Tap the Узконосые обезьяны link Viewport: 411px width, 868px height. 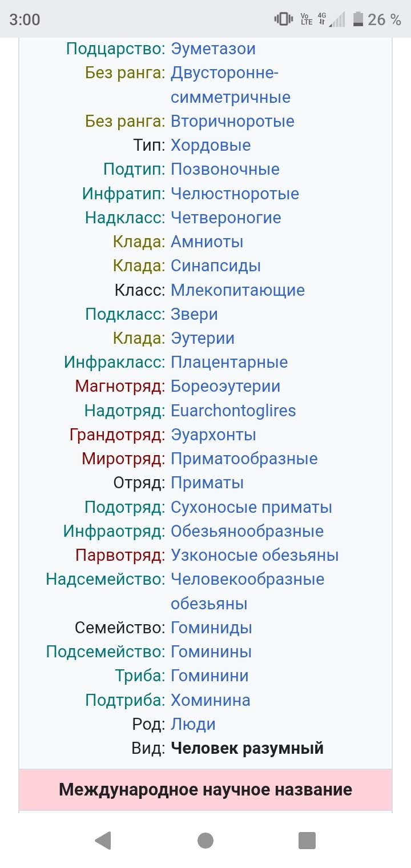pyautogui.click(x=255, y=555)
